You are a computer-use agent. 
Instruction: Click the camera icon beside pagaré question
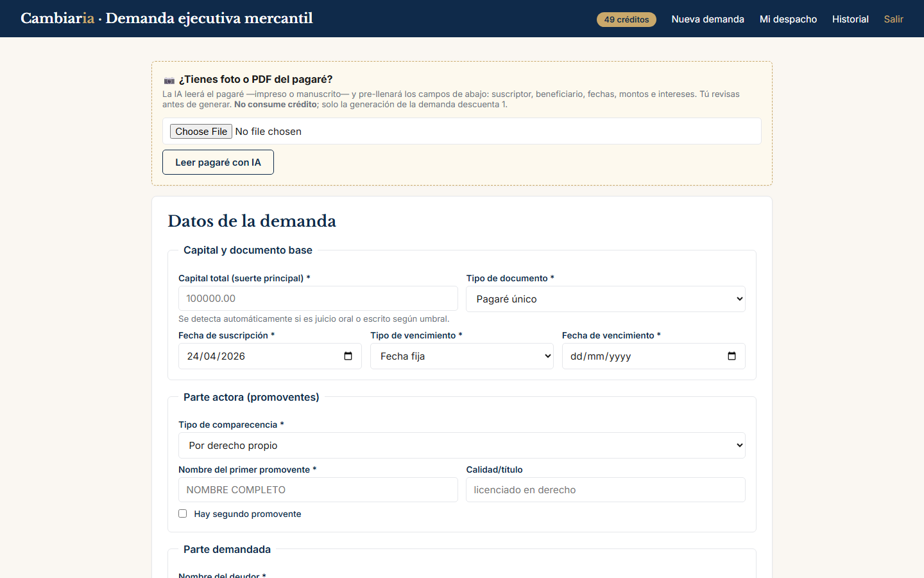point(169,80)
